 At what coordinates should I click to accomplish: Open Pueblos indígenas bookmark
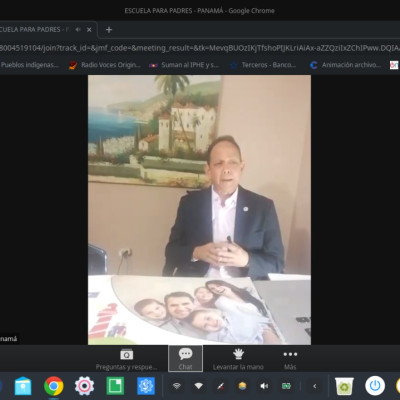[x=30, y=65]
